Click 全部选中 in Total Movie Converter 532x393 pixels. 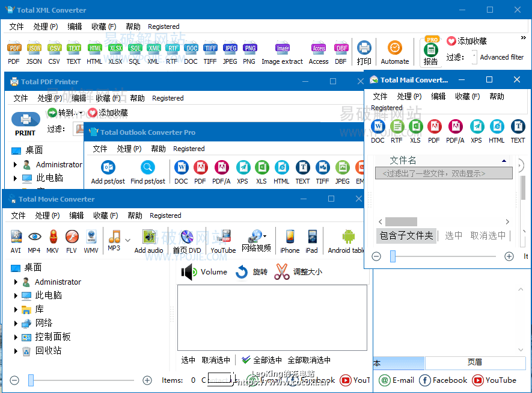click(x=261, y=360)
